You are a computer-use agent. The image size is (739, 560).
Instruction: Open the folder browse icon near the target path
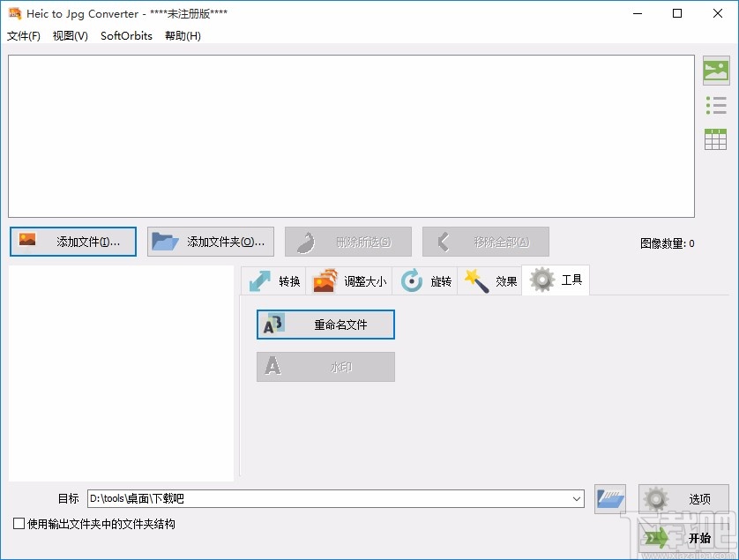click(608, 498)
